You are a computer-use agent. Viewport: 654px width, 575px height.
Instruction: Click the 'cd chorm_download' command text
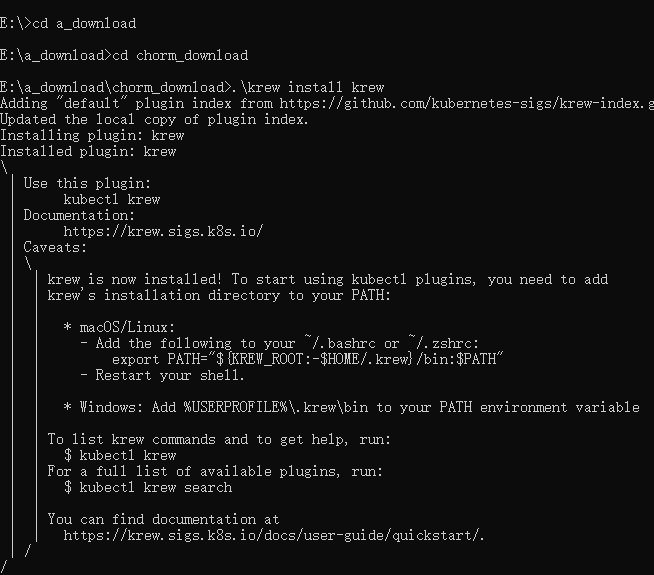180,55
